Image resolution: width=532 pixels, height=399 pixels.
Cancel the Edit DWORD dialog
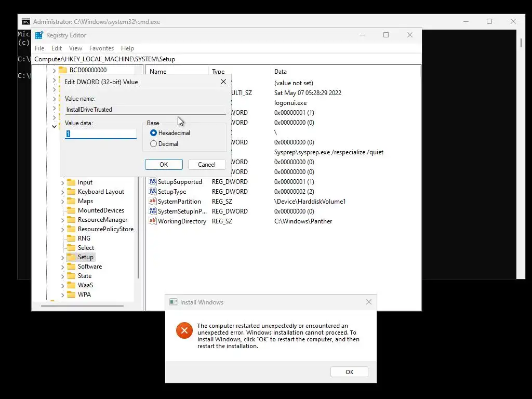tap(207, 165)
